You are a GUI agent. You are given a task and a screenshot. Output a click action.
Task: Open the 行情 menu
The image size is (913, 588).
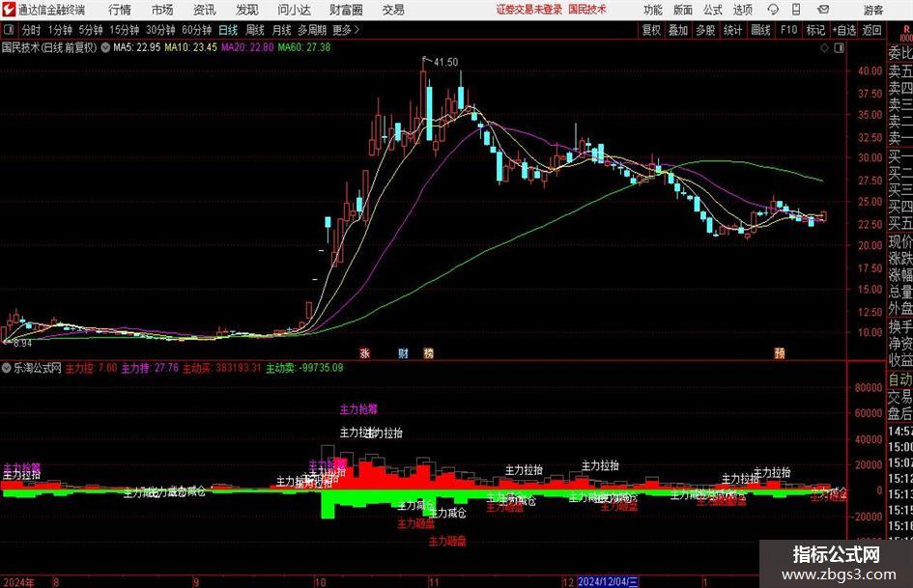pyautogui.click(x=120, y=10)
